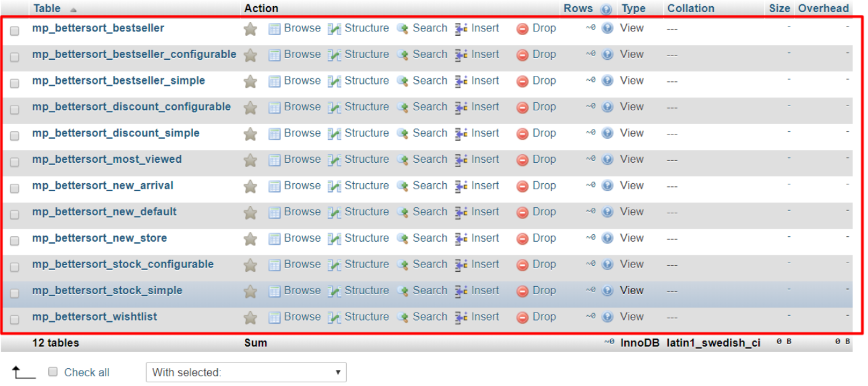Open the With selected dropdown
The image size is (868, 386).
(x=246, y=372)
